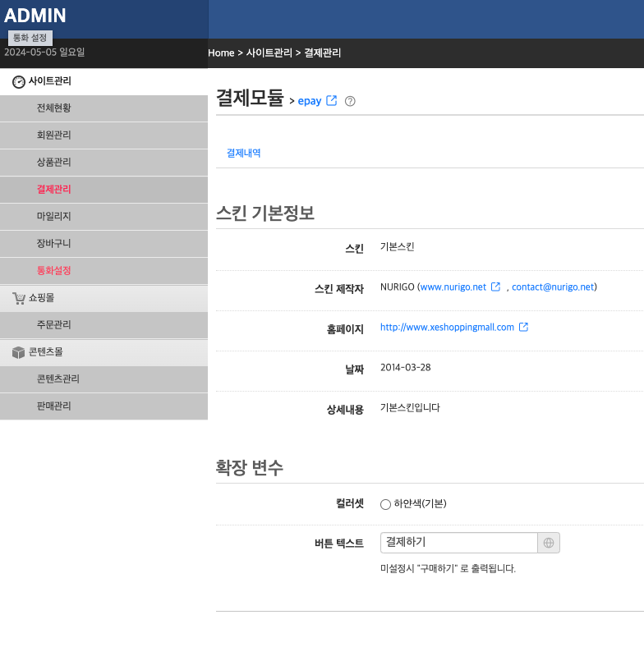Click the description 기본스킨입니다

tap(410, 408)
